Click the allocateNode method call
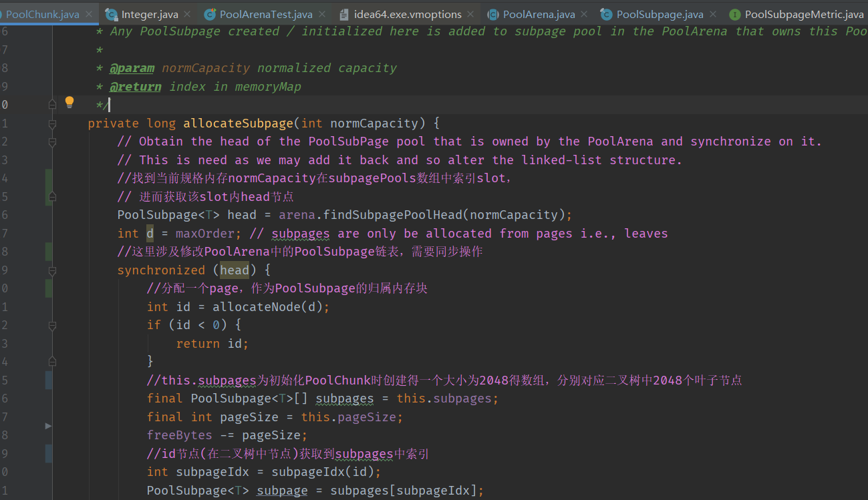868x500 pixels. (257, 307)
